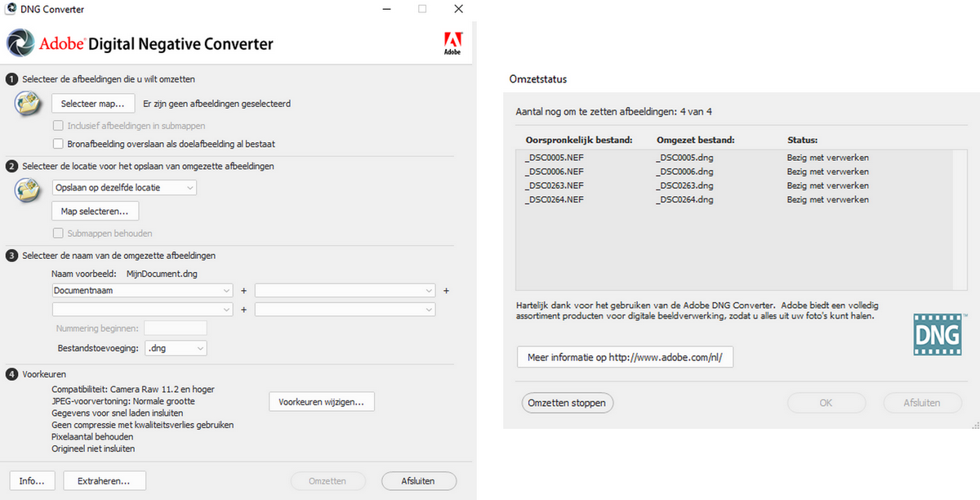This screenshot has height=500, width=980.
Task: Click the DNG Converter title bar icon
Action: [10, 9]
